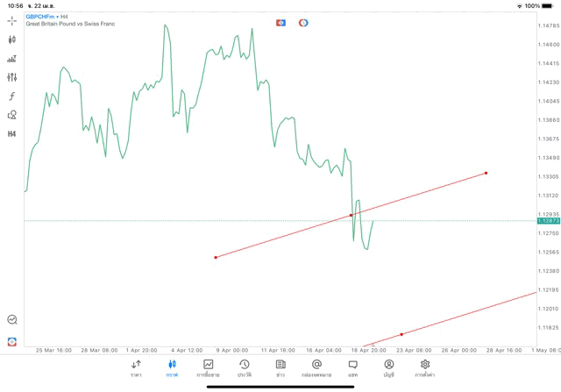Open the indicators list icon
The width and height of the screenshot is (561, 392).
[12, 59]
